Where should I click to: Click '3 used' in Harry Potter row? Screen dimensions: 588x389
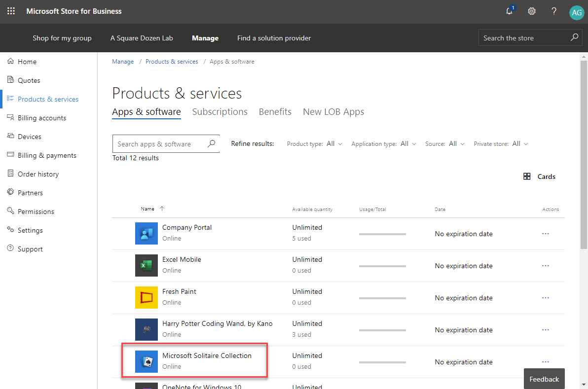click(x=301, y=334)
